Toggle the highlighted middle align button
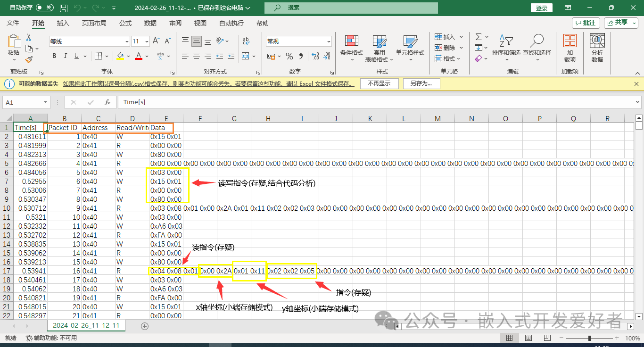This screenshot has width=644, height=347. click(197, 41)
